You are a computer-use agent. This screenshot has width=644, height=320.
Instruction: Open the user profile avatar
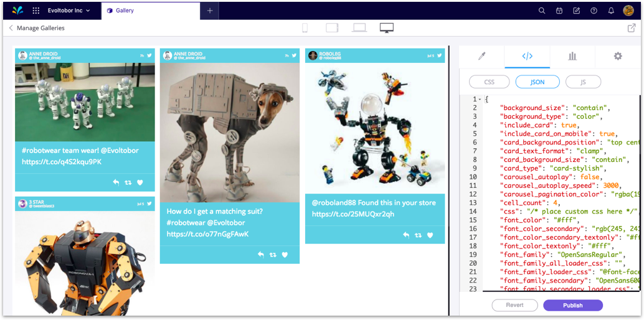[x=628, y=11]
